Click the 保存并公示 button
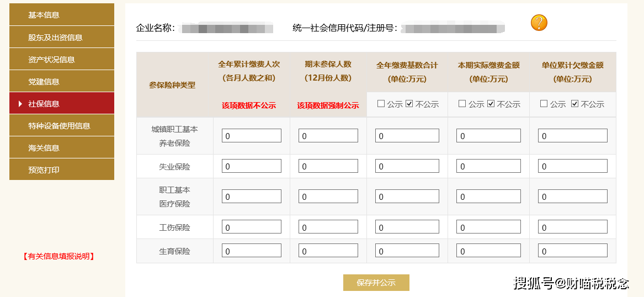Viewport: 644px width, 297px height. tap(376, 283)
